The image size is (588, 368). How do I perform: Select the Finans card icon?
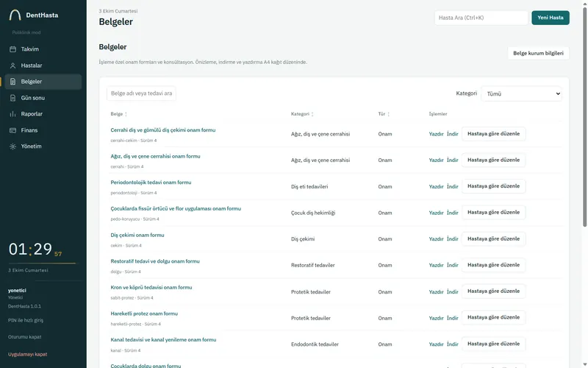click(x=12, y=130)
